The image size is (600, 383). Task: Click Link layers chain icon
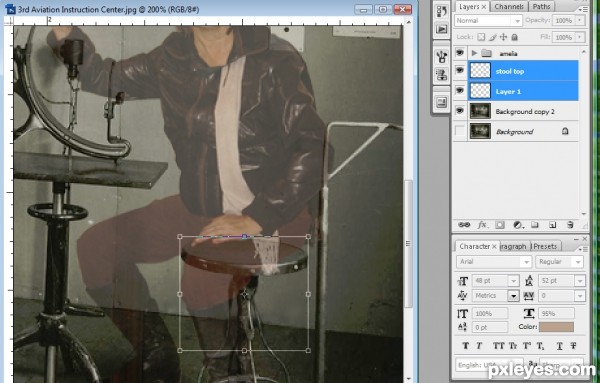[x=464, y=225]
